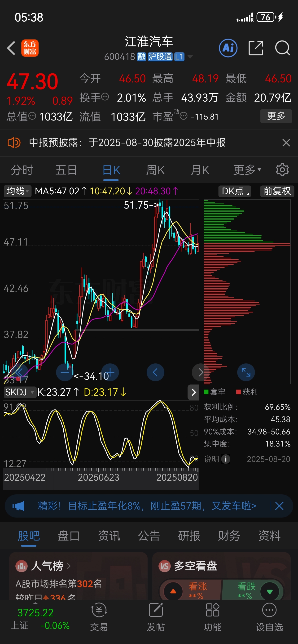
Task: Open the search magnifier icon
Action: pyautogui.click(x=283, y=48)
